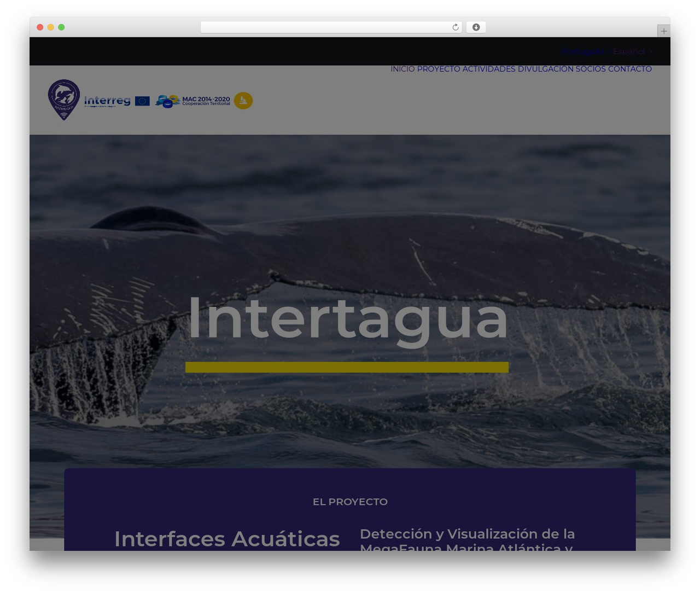The height and width of the screenshot is (593, 700).
Task: Go to the INICIO menu item
Action: tap(402, 69)
